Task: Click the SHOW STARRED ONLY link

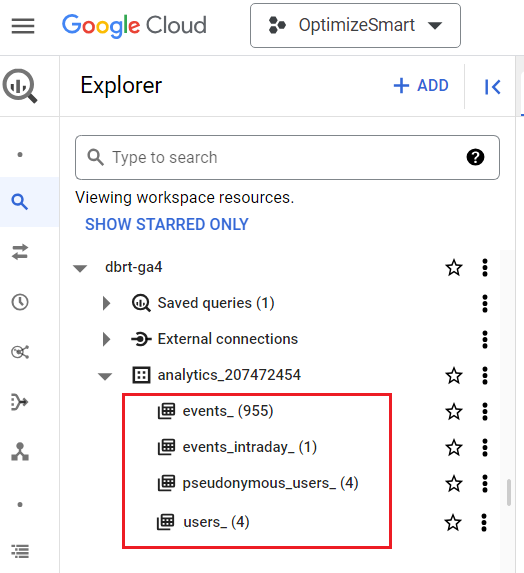Action: tap(167, 224)
